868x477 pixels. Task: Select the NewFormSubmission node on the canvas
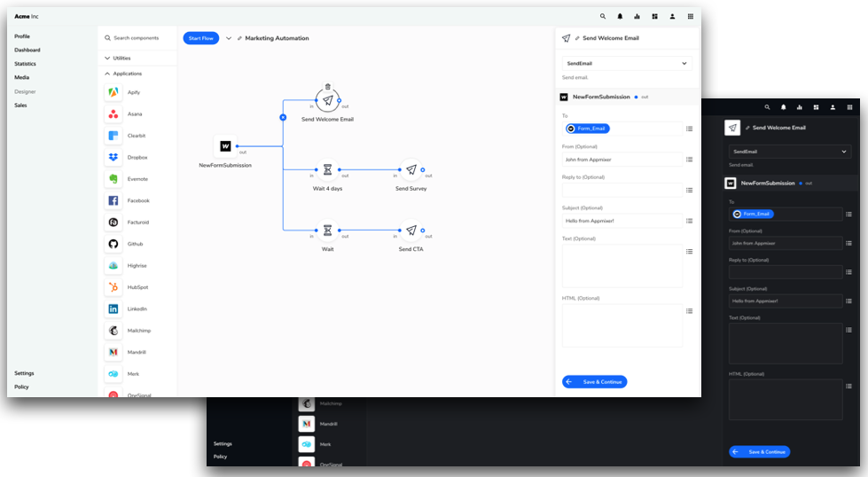[x=225, y=146]
